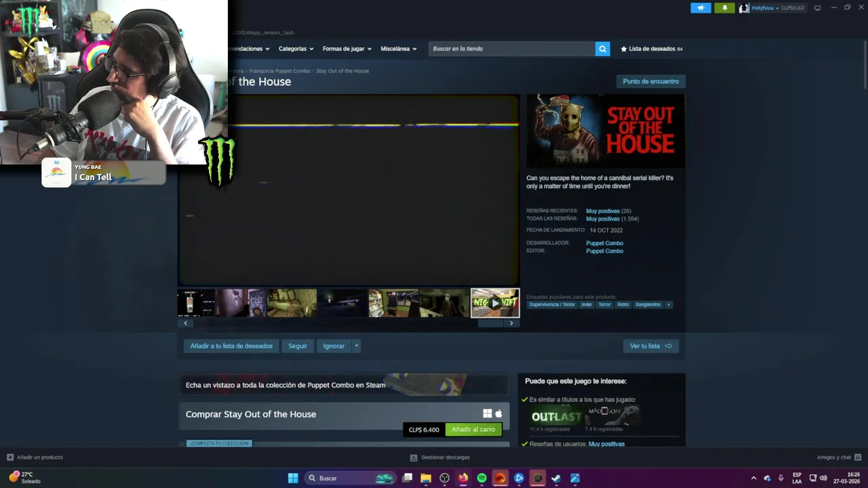Click the CLP$ 6.400 price label
This screenshot has height=488, width=868.
(424, 430)
